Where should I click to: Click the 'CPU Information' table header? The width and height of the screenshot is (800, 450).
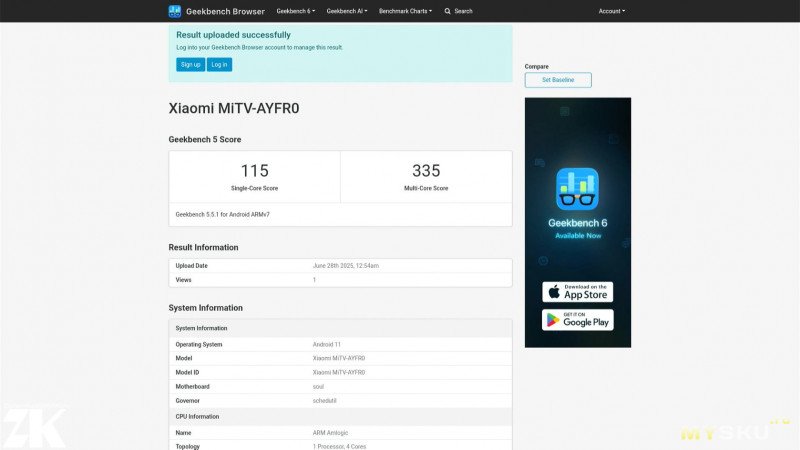(x=197, y=417)
